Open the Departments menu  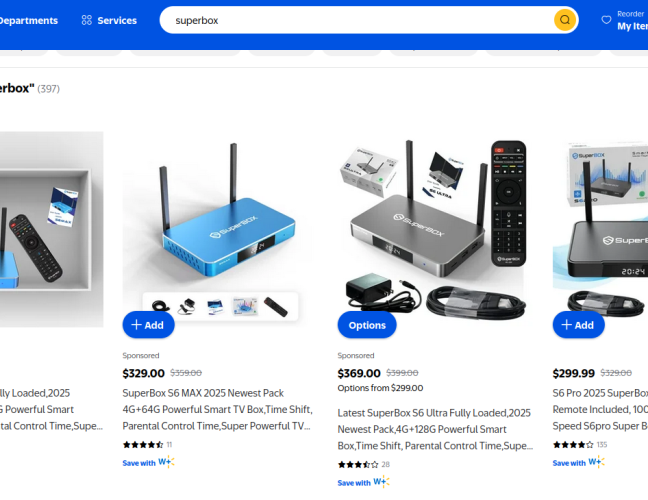(28, 20)
